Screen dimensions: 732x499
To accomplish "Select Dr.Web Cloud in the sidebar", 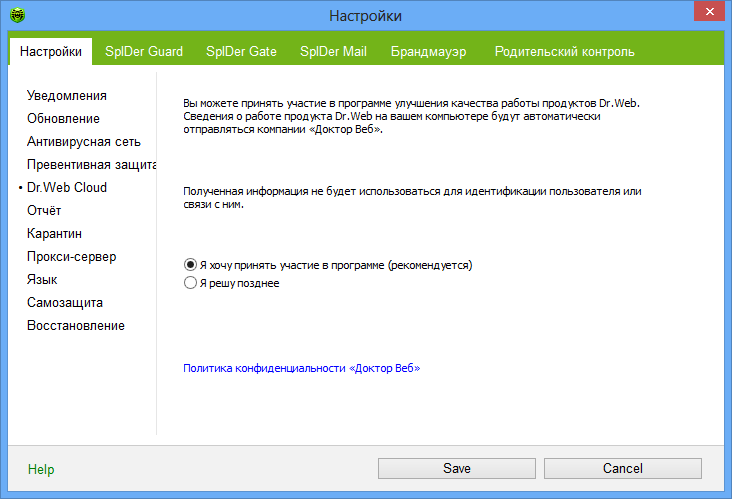I will click(67, 187).
